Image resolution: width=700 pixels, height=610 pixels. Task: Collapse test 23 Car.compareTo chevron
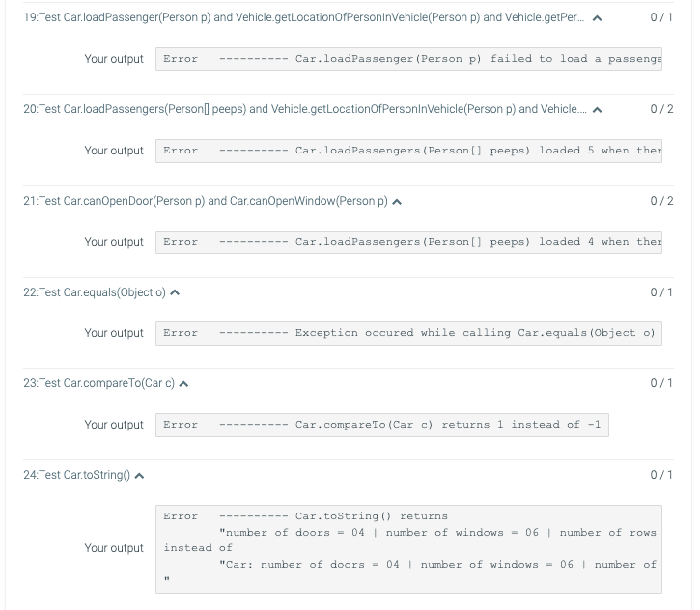[x=183, y=384]
